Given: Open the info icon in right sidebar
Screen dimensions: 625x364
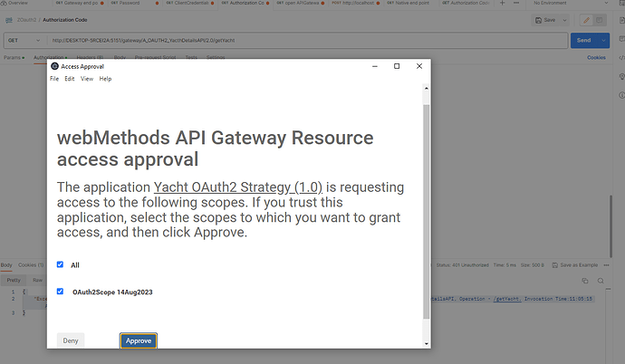Looking at the screenshot, I should [621, 95].
